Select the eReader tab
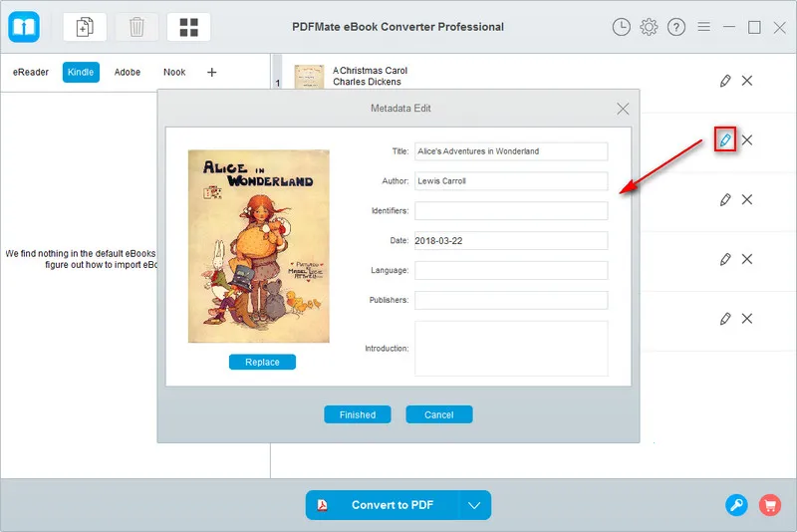The height and width of the screenshot is (532, 797). point(31,72)
